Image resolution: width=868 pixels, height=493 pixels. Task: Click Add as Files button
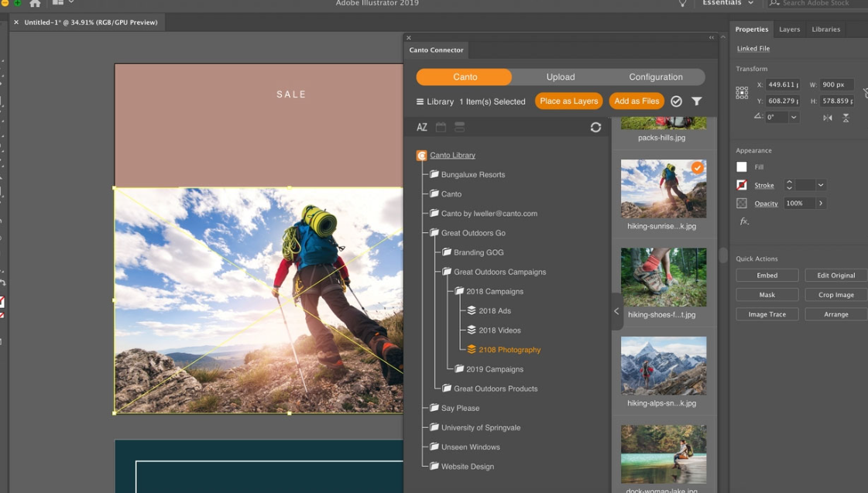coord(636,101)
